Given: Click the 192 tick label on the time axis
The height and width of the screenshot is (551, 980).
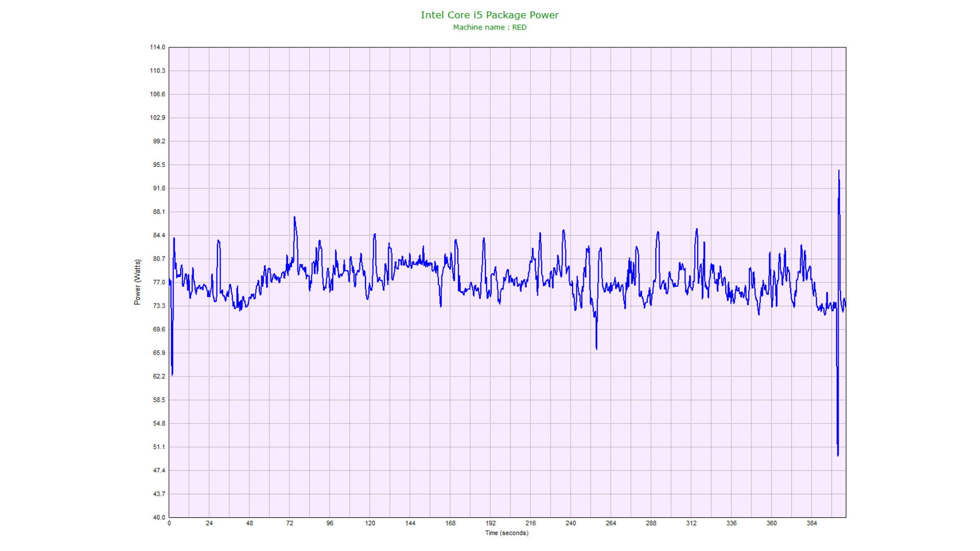Looking at the screenshot, I should (491, 523).
